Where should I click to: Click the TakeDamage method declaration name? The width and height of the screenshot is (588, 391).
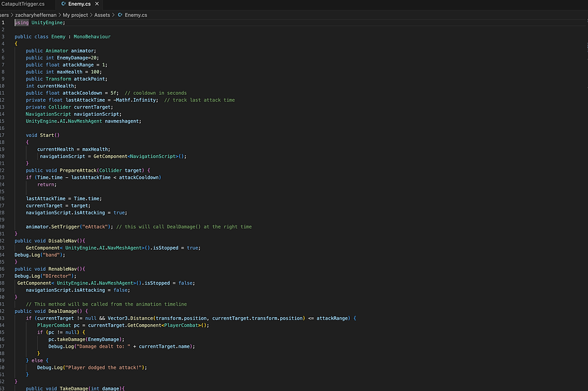click(x=76, y=389)
